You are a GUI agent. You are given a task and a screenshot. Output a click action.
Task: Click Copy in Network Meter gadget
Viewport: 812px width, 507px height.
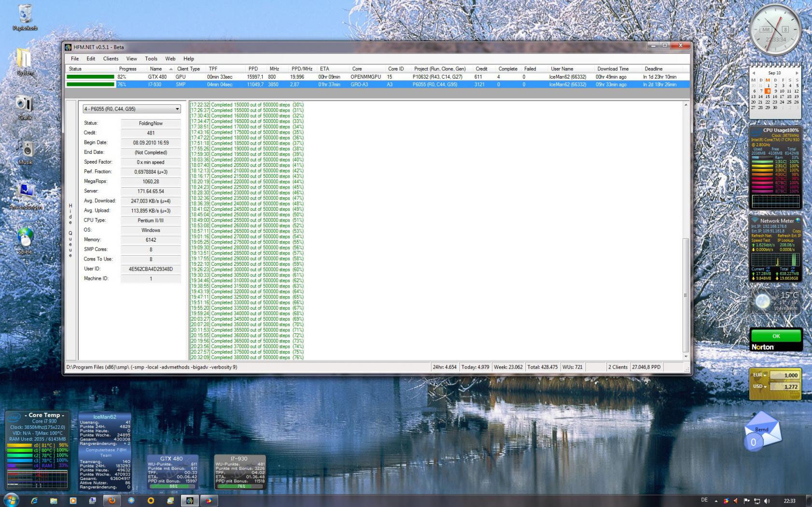click(x=797, y=231)
